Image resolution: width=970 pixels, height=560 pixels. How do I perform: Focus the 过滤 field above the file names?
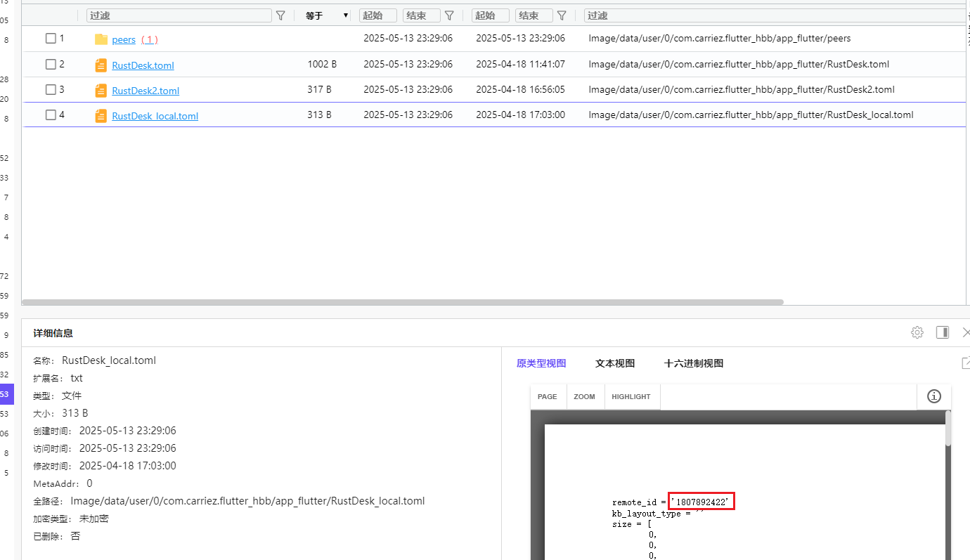pos(179,15)
